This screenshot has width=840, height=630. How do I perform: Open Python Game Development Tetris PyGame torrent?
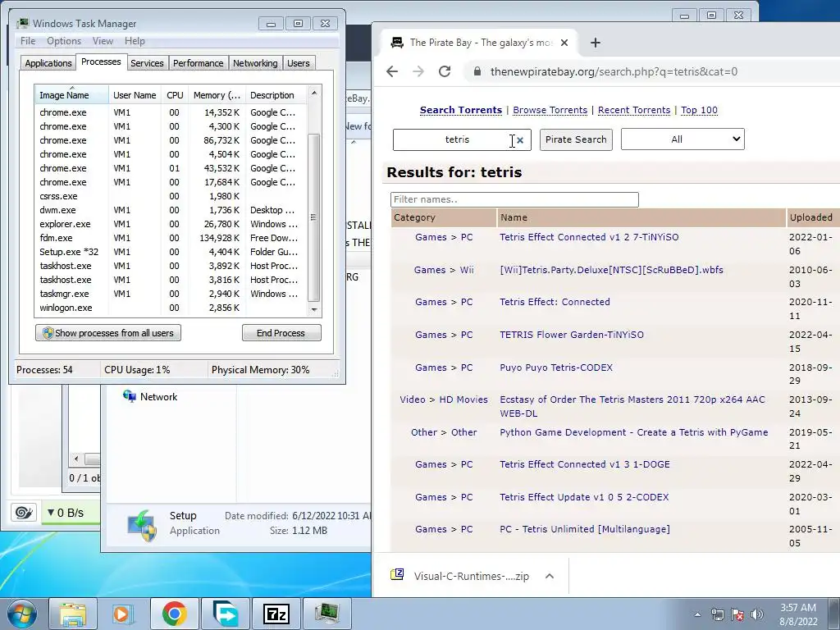click(634, 431)
